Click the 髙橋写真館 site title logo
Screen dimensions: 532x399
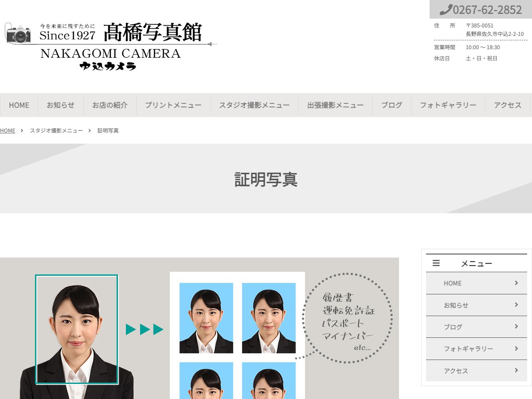tap(153, 32)
